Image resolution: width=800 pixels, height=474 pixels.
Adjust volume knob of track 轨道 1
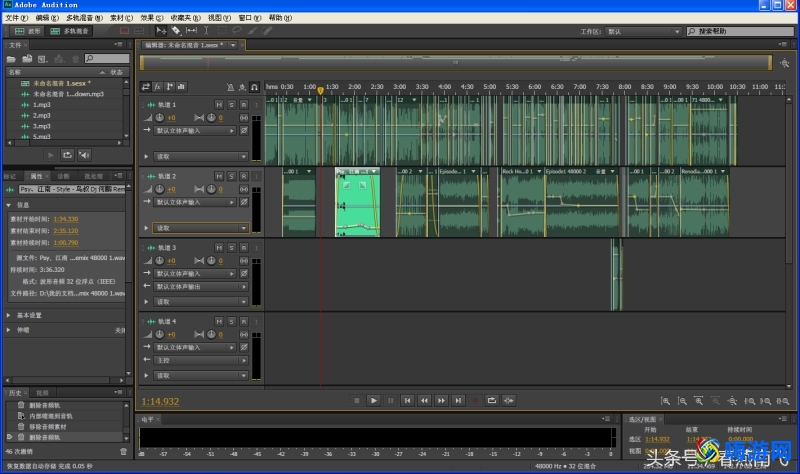click(160, 117)
